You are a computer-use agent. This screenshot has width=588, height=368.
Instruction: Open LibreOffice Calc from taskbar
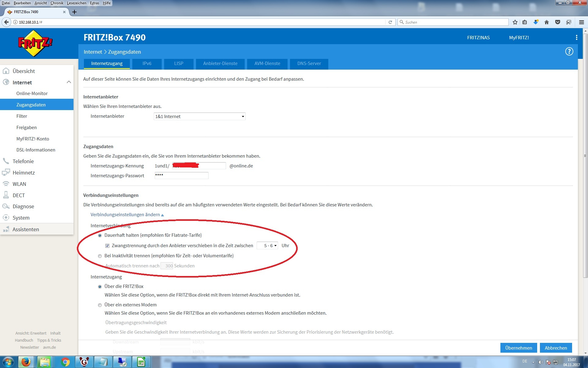click(x=141, y=362)
